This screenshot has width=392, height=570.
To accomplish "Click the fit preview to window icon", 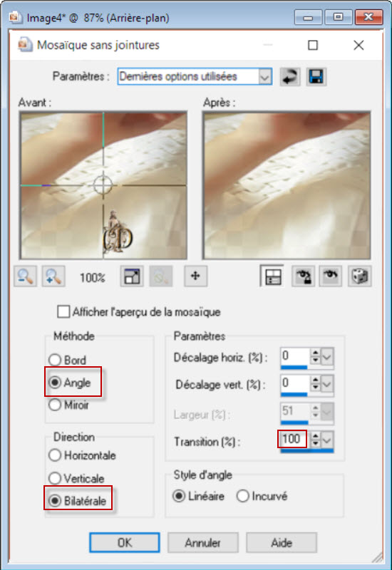I will [x=132, y=276].
